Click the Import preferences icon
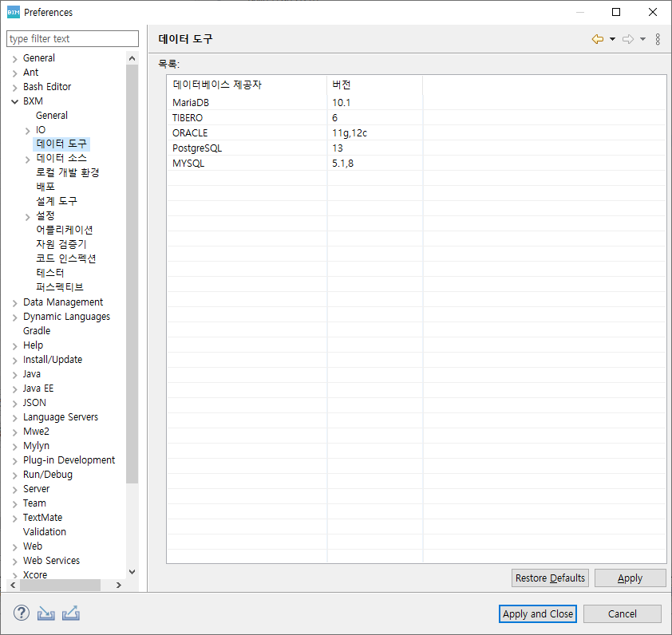Image resolution: width=672 pixels, height=635 pixels. 45,613
